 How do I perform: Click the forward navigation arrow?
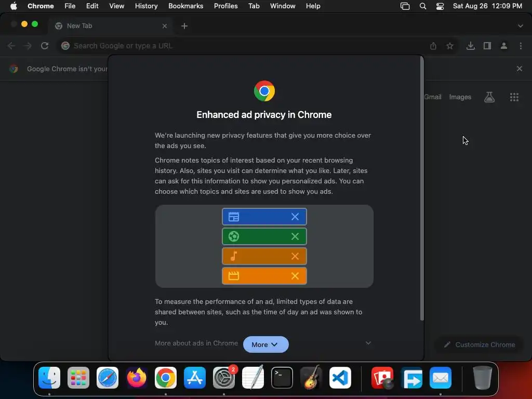pyautogui.click(x=28, y=46)
